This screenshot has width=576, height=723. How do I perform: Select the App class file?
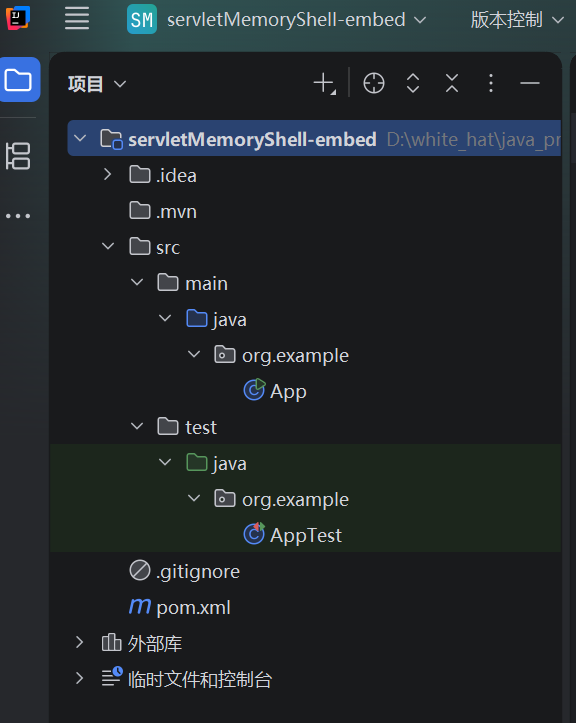pos(275,391)
